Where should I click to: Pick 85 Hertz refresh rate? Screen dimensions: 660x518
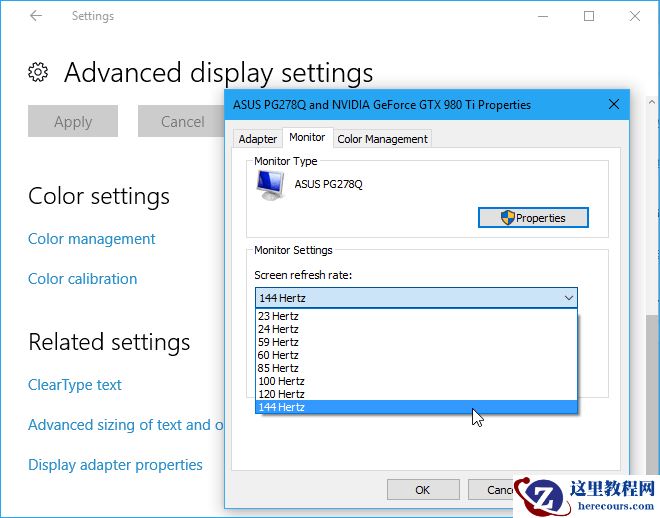coord(416,368)
